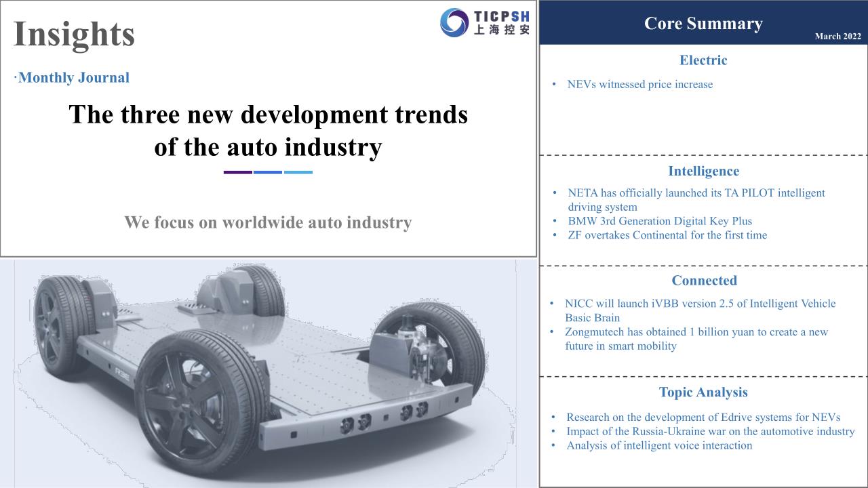Select Russia-Ukraine war impact bullet
Image resolution: width=868 pixels, height=488 pixels.
(x=710, y=432)
